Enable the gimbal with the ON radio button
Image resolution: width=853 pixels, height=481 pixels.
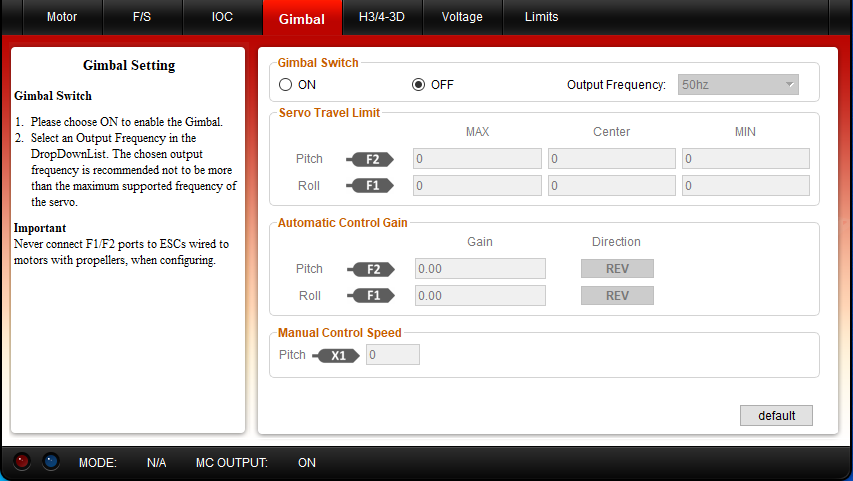[x=286, y=85]
